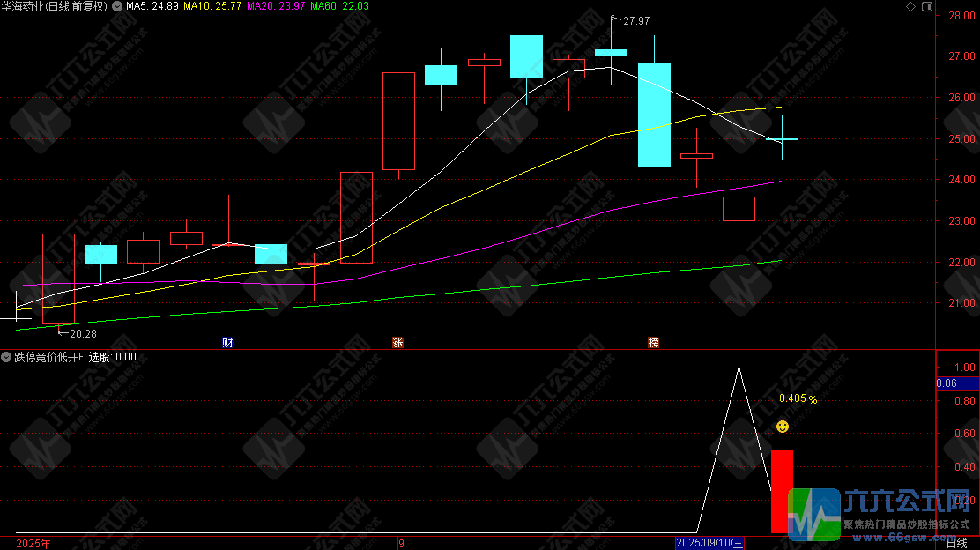
Task: Select the MA5 moving average label
Action: (152, 6)
